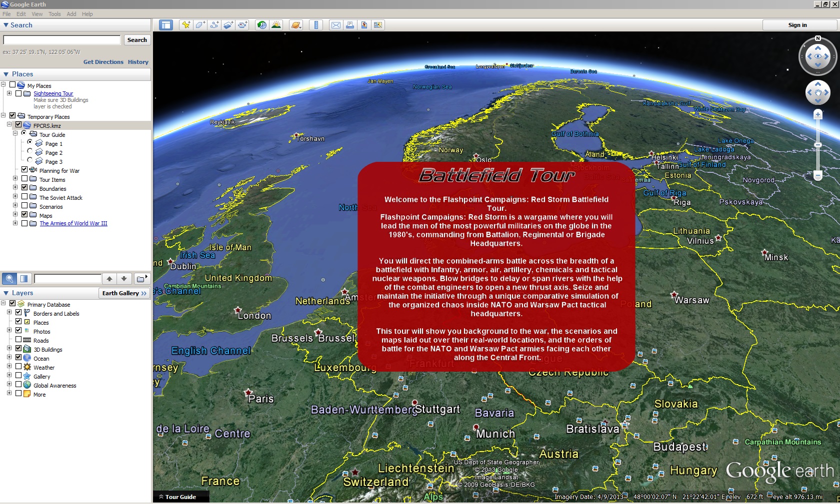Screen dimensions: 840x504
Task: Uncheck FPCRS.kmz checkbox
Action: pyautogui.click(x=18, y=124)
